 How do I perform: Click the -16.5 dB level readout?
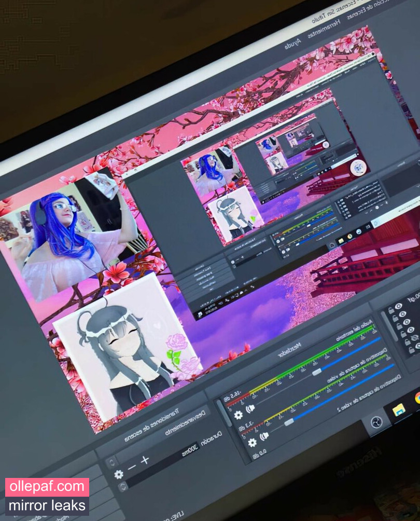[232, 397]
